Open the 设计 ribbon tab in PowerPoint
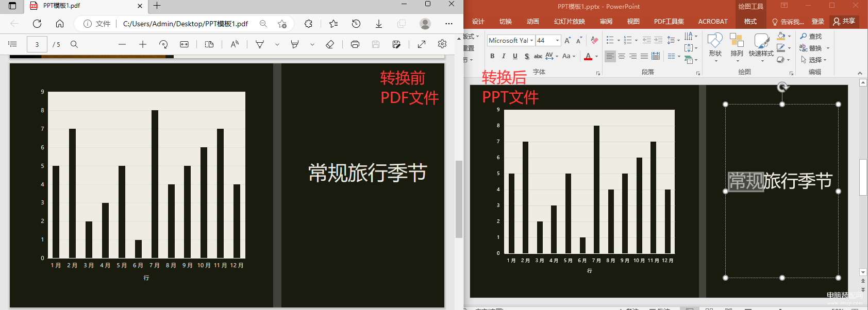 pos(478,22)
